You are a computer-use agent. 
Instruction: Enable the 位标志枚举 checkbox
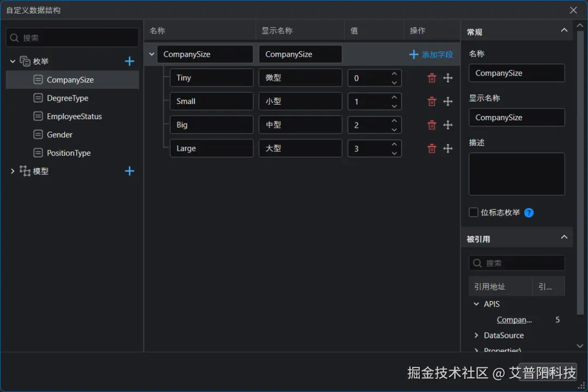click(x=473, y=212)
